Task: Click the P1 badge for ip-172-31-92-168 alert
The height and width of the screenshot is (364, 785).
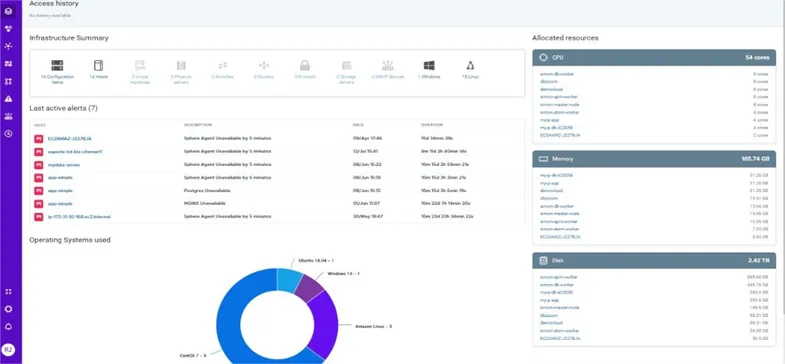Action: (39, 217)
